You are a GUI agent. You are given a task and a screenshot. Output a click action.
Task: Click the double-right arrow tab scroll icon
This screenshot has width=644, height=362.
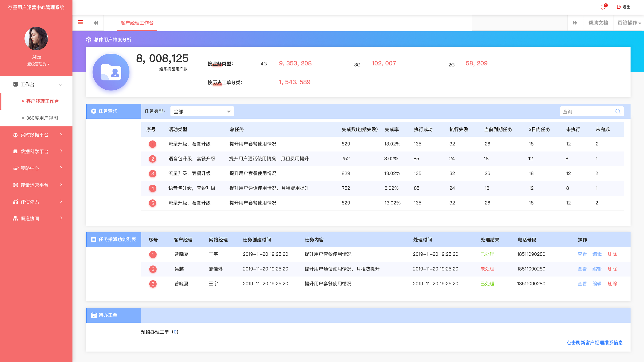point(575,23)
